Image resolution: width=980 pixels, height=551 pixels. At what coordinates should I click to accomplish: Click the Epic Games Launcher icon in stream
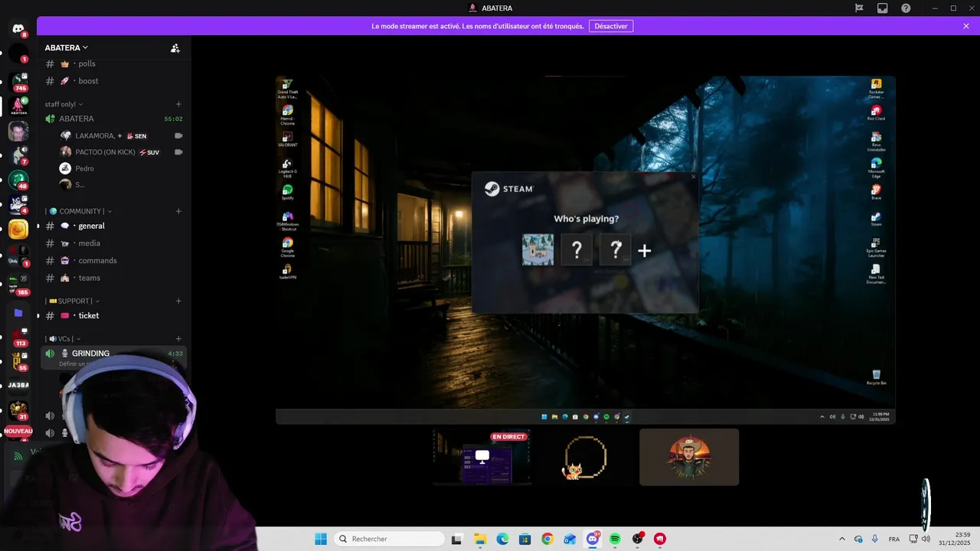coord(877,248)
